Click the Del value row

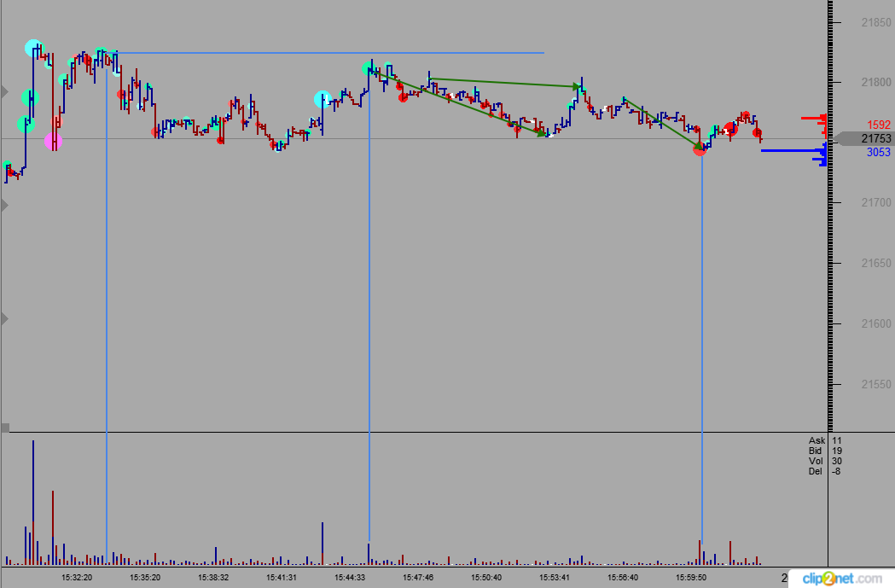[x=825, y=472]
